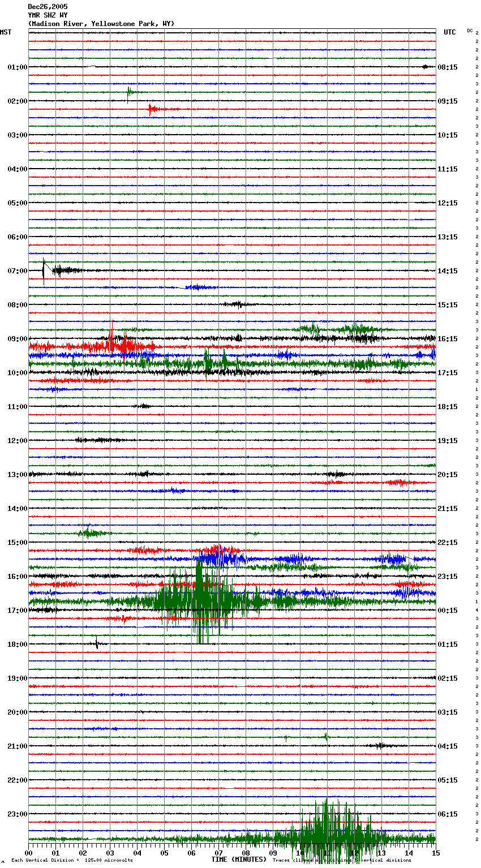Select the 08:00 MST time label

18,305
